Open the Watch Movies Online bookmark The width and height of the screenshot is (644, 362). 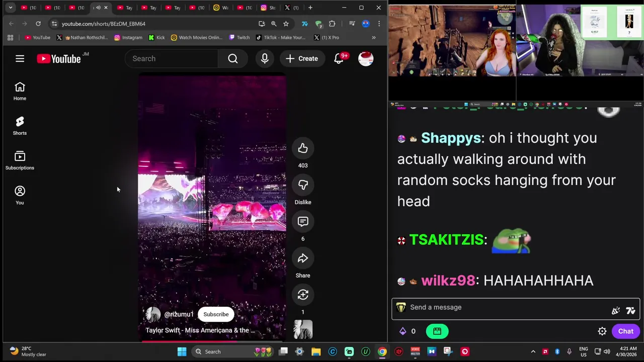coord(197,38)
